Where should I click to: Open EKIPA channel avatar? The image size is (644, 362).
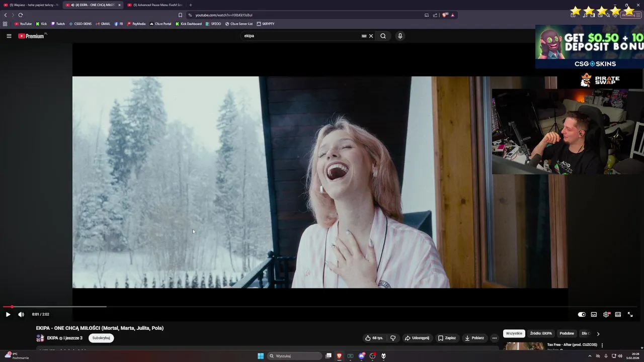[40, 338]
